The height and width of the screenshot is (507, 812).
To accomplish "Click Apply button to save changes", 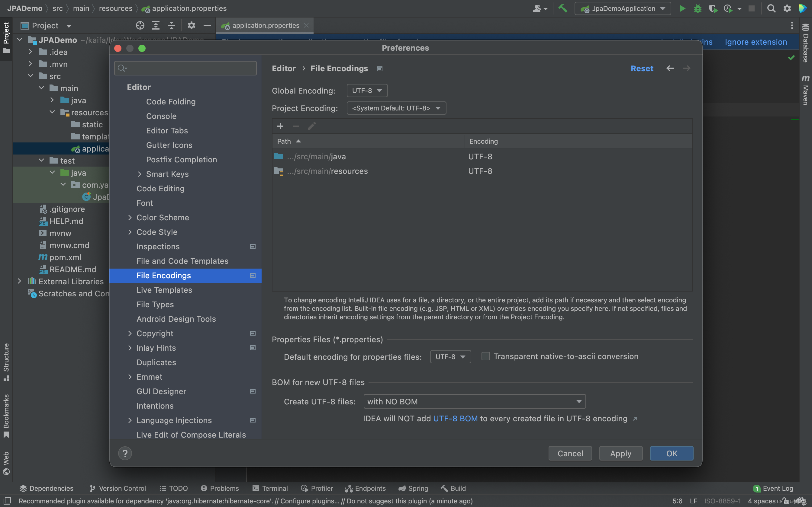I will coord(621,453).
